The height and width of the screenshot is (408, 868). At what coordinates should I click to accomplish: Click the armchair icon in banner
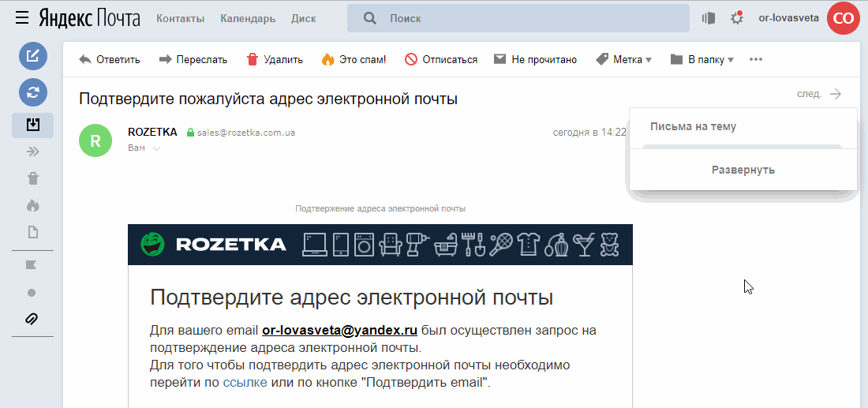pos(391,244)
